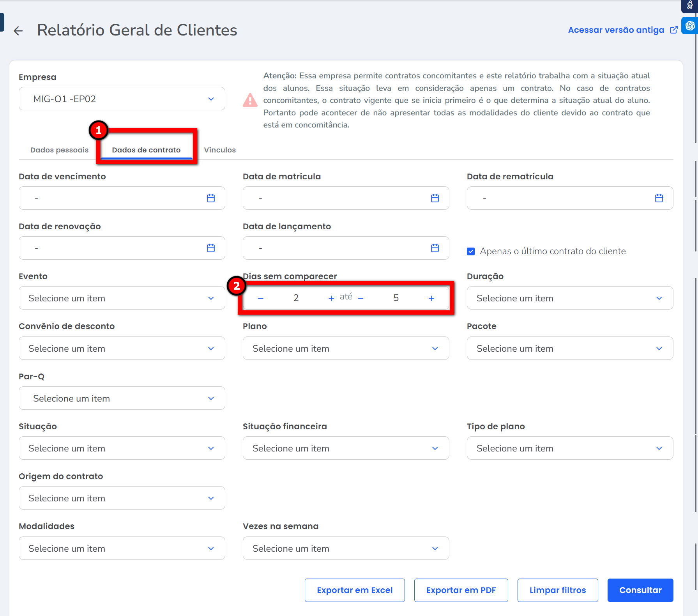Open calendar for Data de renovação
This screenshot has height=616, width=698.
(x=211, y=248)
